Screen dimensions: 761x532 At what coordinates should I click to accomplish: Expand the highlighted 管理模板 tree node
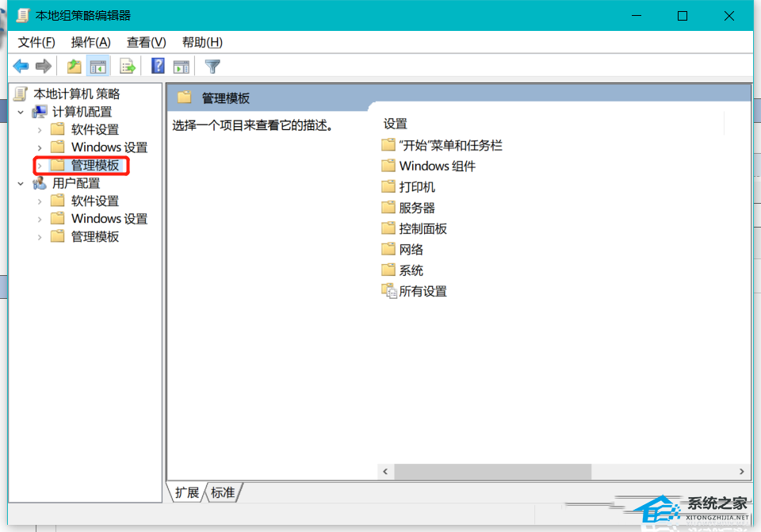coord(39,165)
